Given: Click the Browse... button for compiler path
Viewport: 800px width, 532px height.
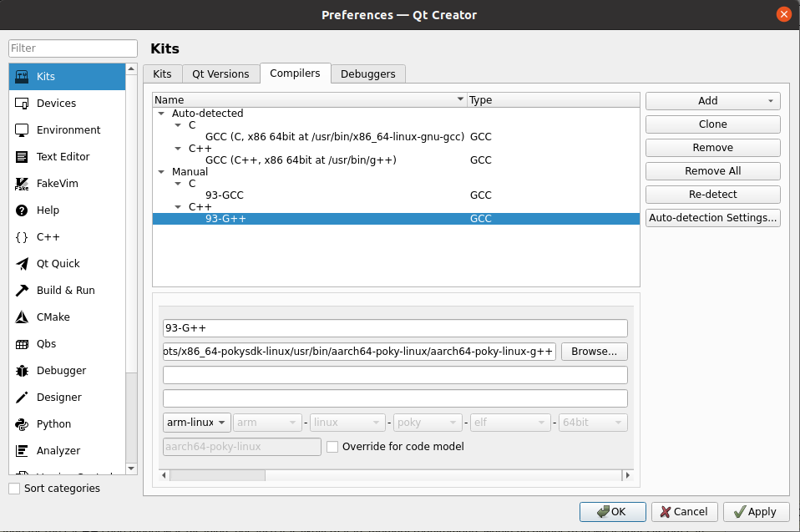Looking at the screenshot, I should point(594,352).
